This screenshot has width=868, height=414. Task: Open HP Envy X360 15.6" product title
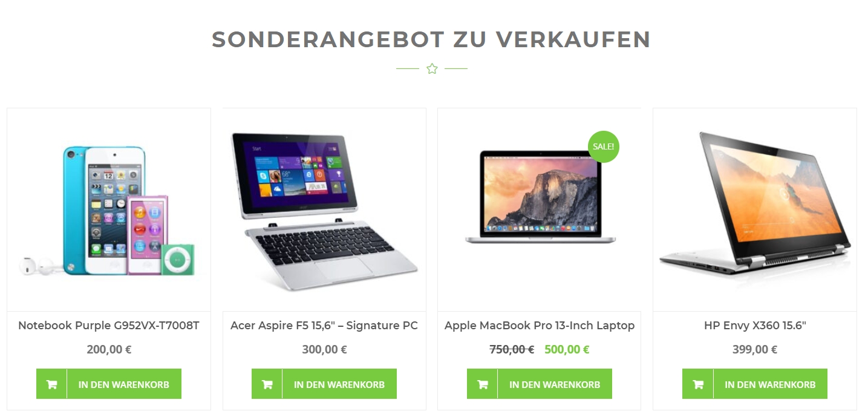(x=755, y=326)
